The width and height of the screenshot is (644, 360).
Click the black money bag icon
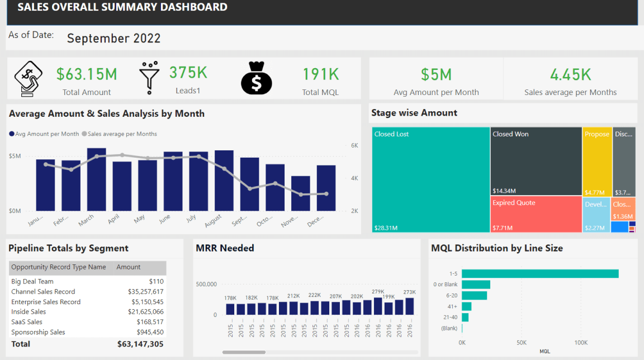(256, 78)
